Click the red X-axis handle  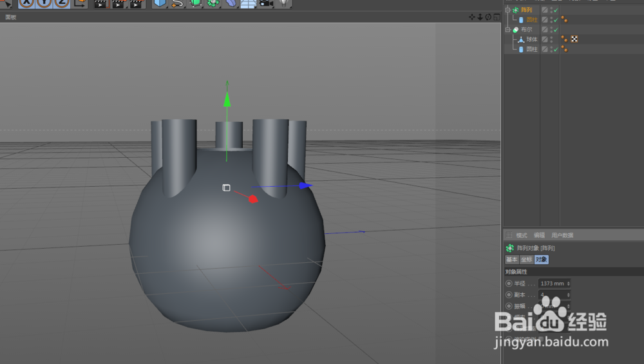click(253, 199)
